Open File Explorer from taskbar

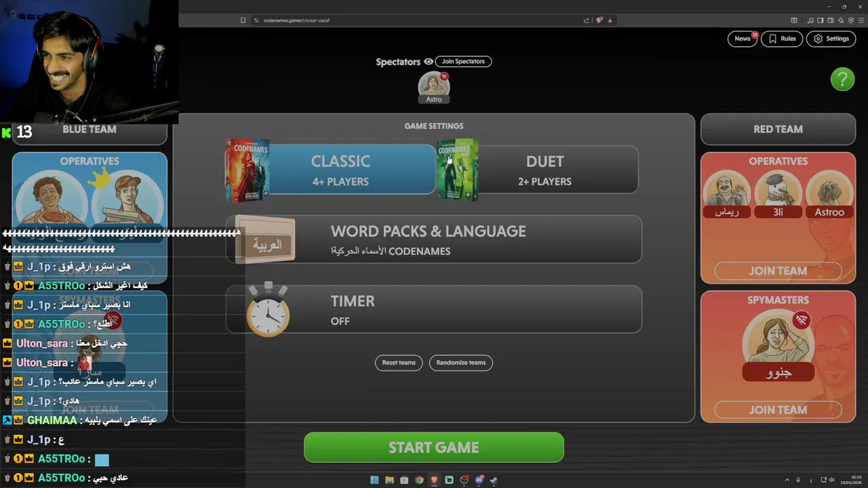point(389,480)
